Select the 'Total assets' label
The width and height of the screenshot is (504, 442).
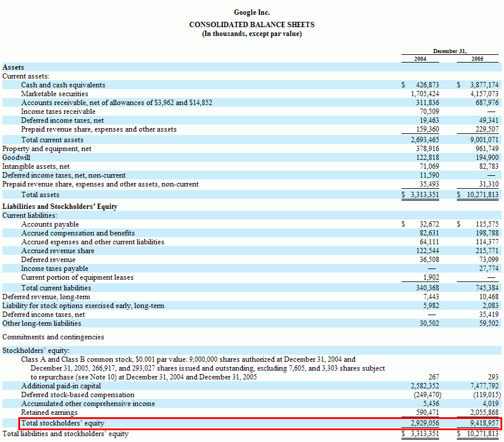point(40,195)
